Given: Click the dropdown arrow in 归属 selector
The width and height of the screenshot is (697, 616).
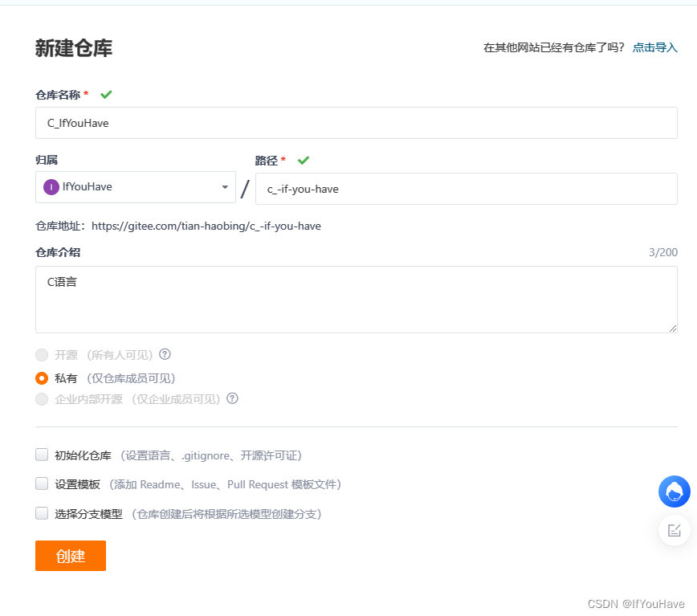Looking at the screenshot, I should click(x=225, y=187).
